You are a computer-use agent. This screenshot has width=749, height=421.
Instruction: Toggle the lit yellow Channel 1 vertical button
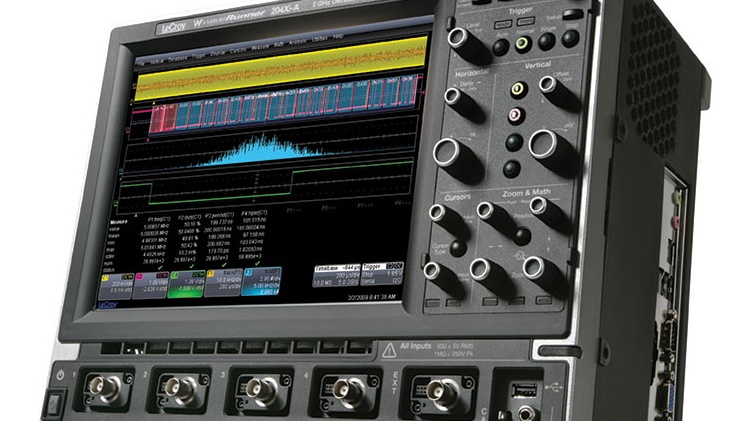(519, 90)
